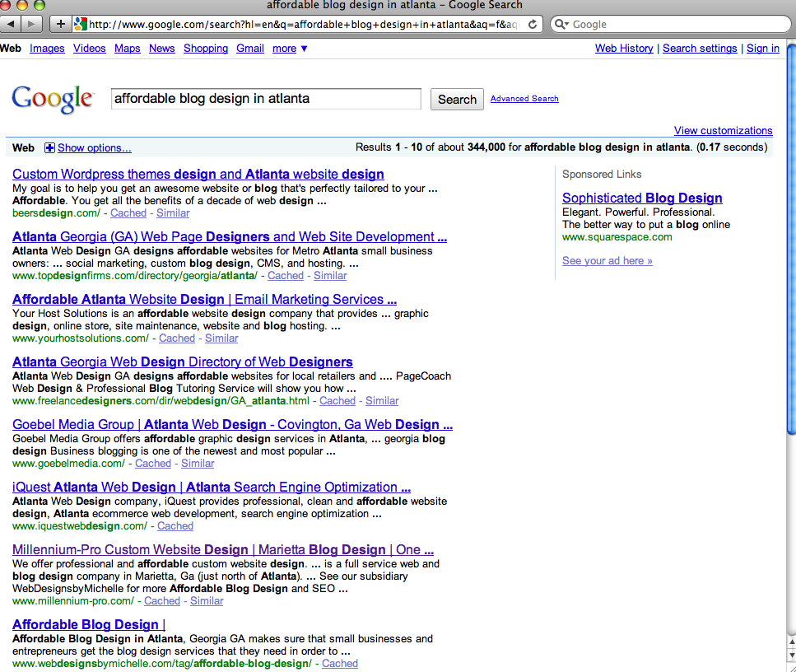Screen dimensions: 796x672
Task: Open Similar link for beersdesign.com
Action: (x=173, y=212)
